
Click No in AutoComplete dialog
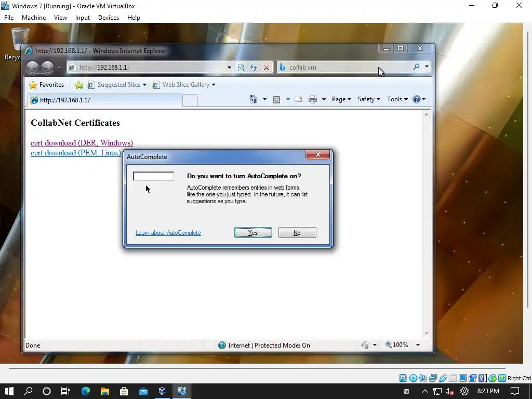pos(297,233)
